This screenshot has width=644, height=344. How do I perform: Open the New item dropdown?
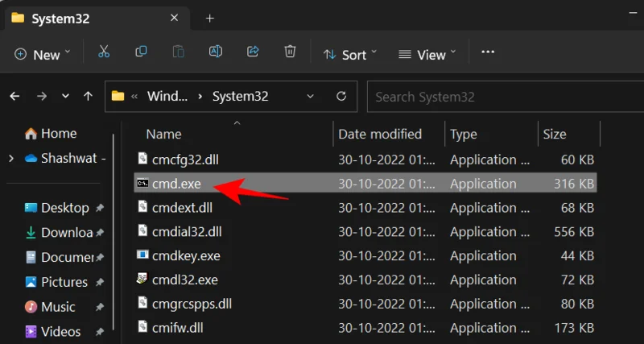(x=43, y=54)
